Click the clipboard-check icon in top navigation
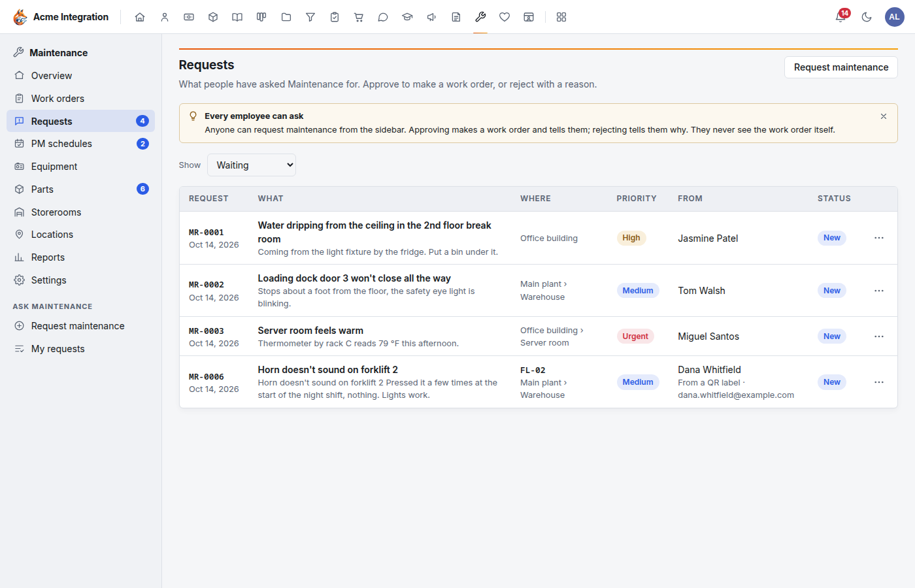Image resolution: width=915 pixels, height=588 pixels. [335, 17]
